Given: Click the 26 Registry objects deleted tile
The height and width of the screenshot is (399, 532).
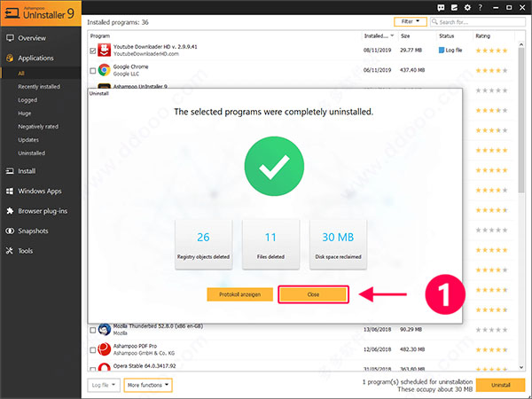Looking at the screenshot, I should coord(204,245).
